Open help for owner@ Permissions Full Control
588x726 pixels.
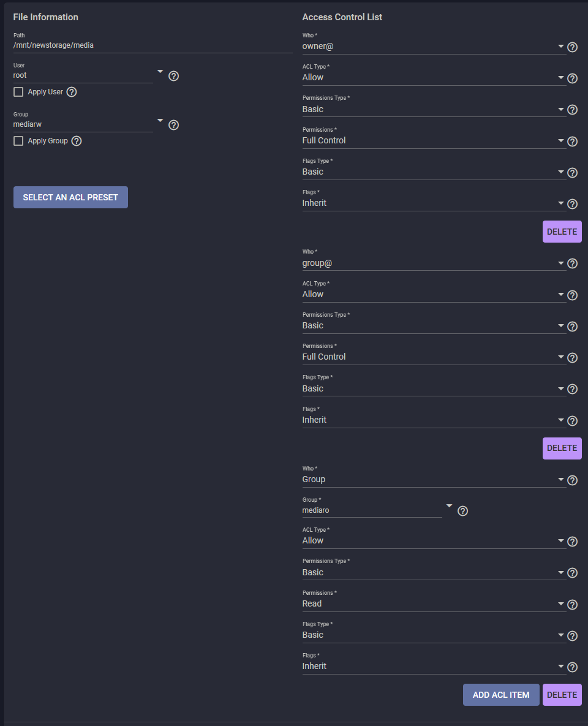(x=572, y=142)
